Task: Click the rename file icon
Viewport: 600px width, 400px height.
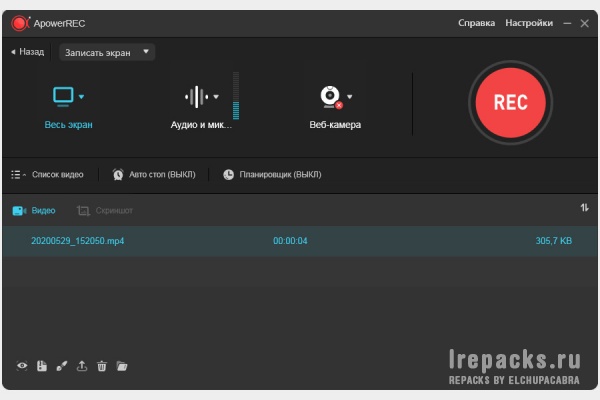Action: [42, 366]
